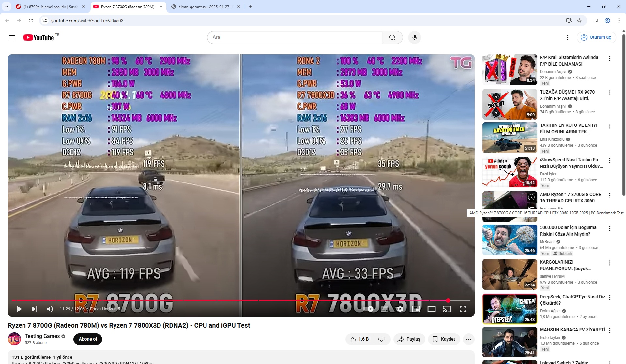Open the YouTube guide hamburger menu
Image resolution: width=626 pixels, height=364 pixels.
click(12, 37)
